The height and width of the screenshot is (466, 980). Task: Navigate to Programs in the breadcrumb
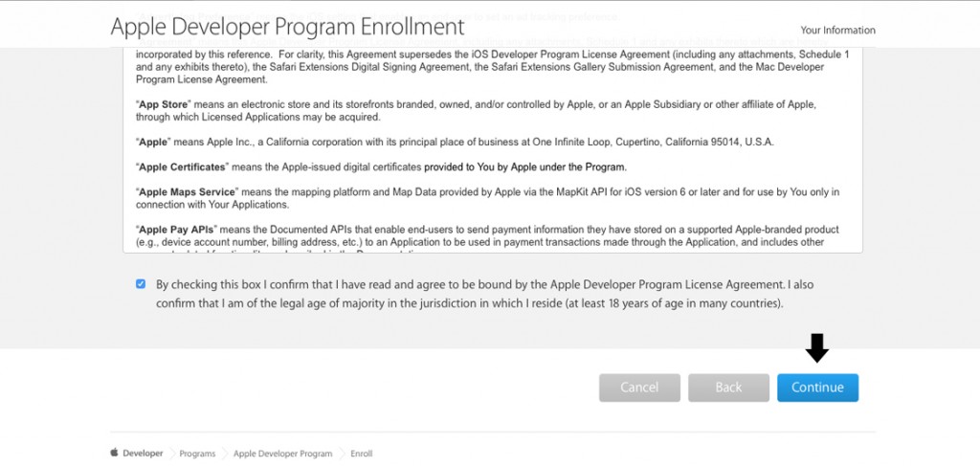coord(197,454)
